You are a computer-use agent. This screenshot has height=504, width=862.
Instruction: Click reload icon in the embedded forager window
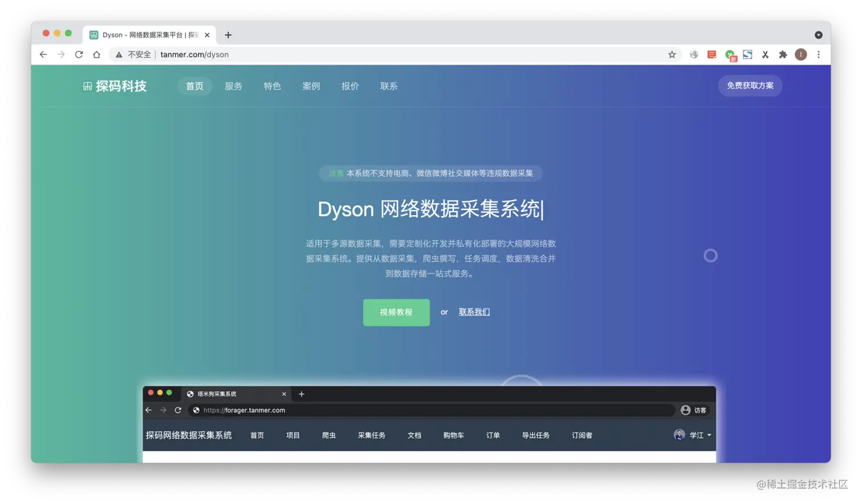click(178, 410)
